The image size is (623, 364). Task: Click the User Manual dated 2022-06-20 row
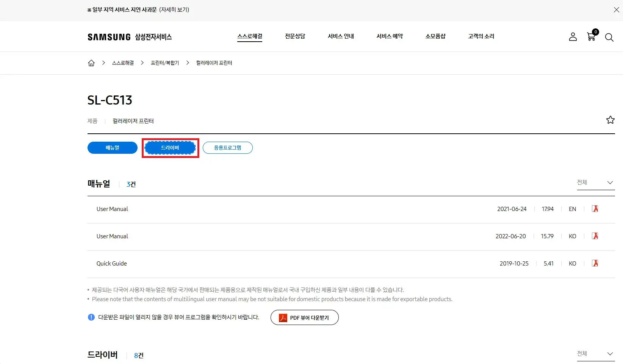[x=112, y=236]
